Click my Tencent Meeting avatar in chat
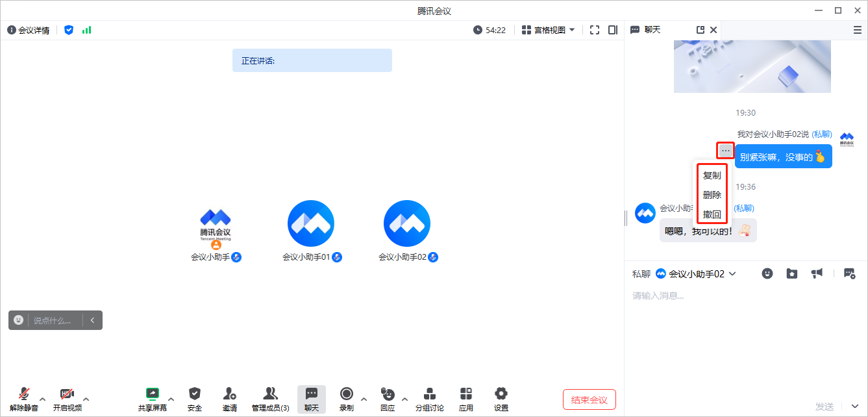Image resolution: width=868 pixels, height=417 pixels. [847, 140]
